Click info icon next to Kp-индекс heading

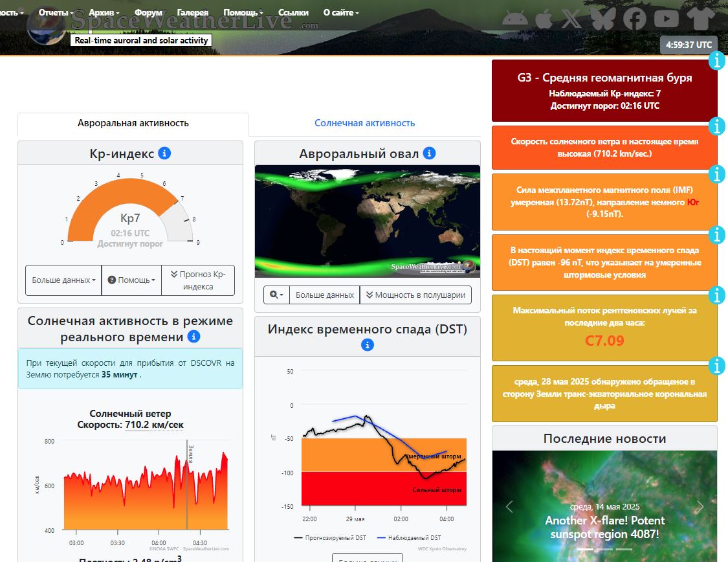click(164, 153)
